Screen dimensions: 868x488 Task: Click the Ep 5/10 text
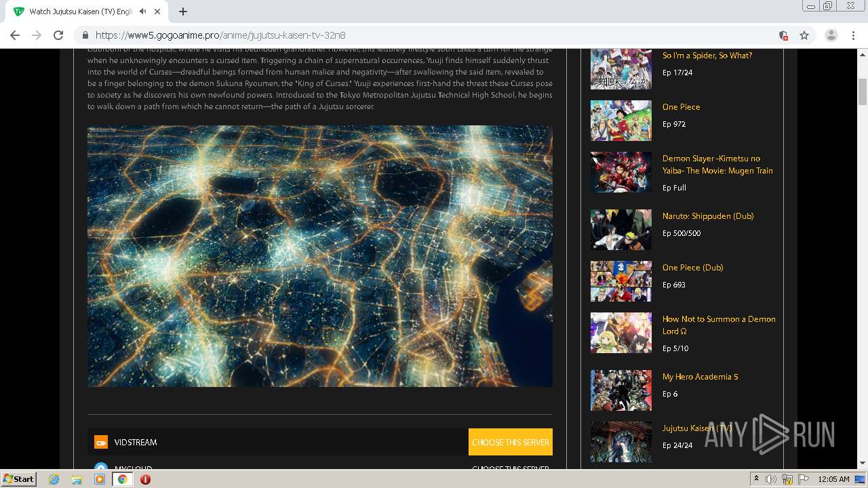[675, 348]
